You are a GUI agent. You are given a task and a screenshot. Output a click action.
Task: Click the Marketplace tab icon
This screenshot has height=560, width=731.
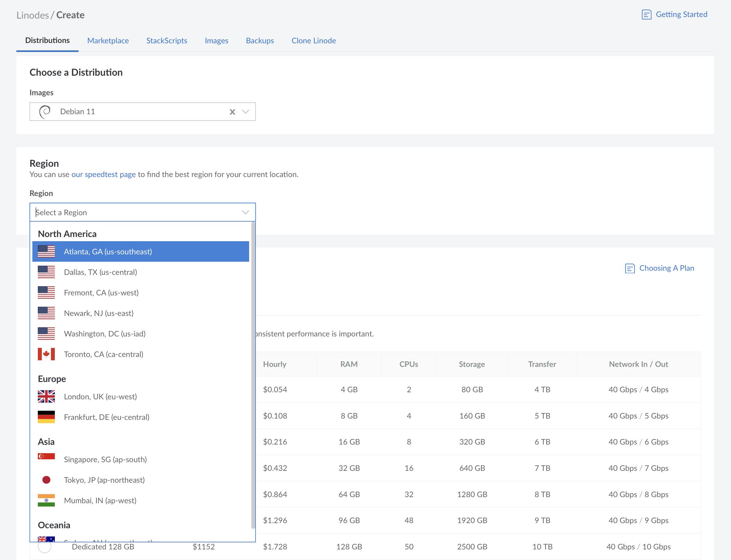point(108,41)
